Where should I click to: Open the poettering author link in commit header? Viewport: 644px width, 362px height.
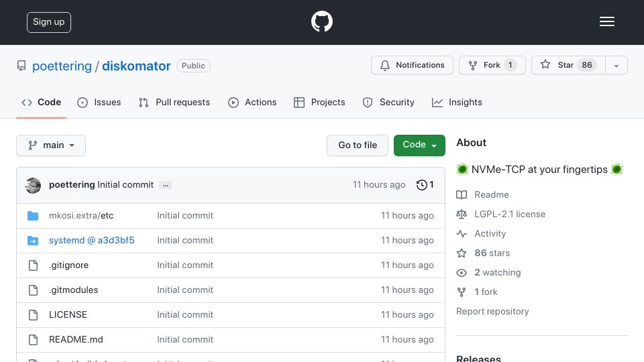coord(72,185)
